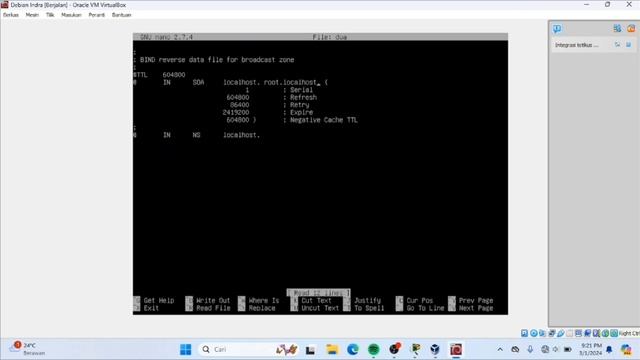Show hidden system tray icons

500,349
